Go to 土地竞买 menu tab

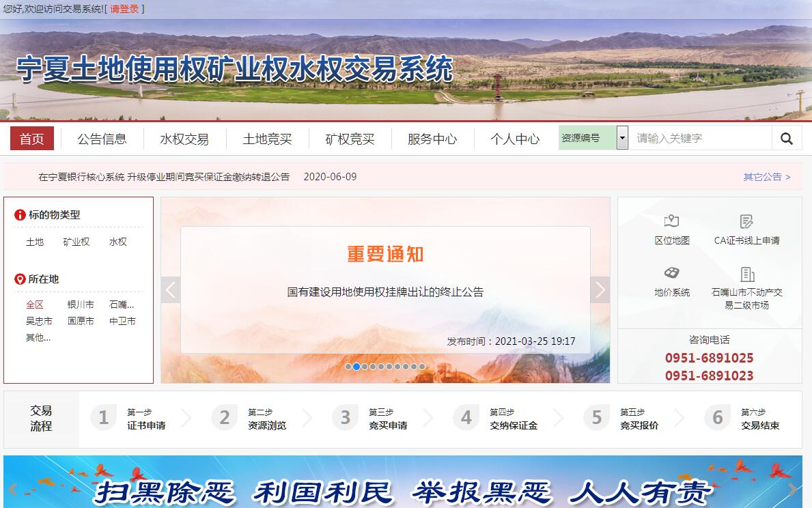[x=267, y=139]
